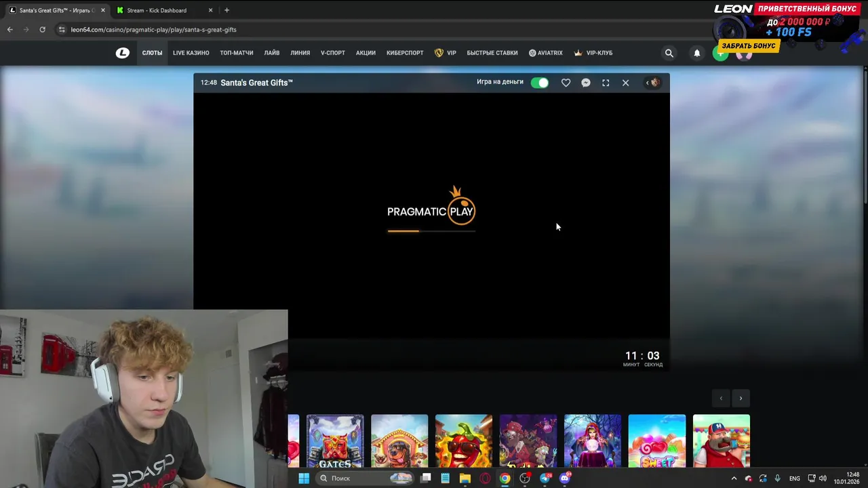Add Santa's Great Gifts to favorites heart

pyautogui.click(x=566, y=83)
